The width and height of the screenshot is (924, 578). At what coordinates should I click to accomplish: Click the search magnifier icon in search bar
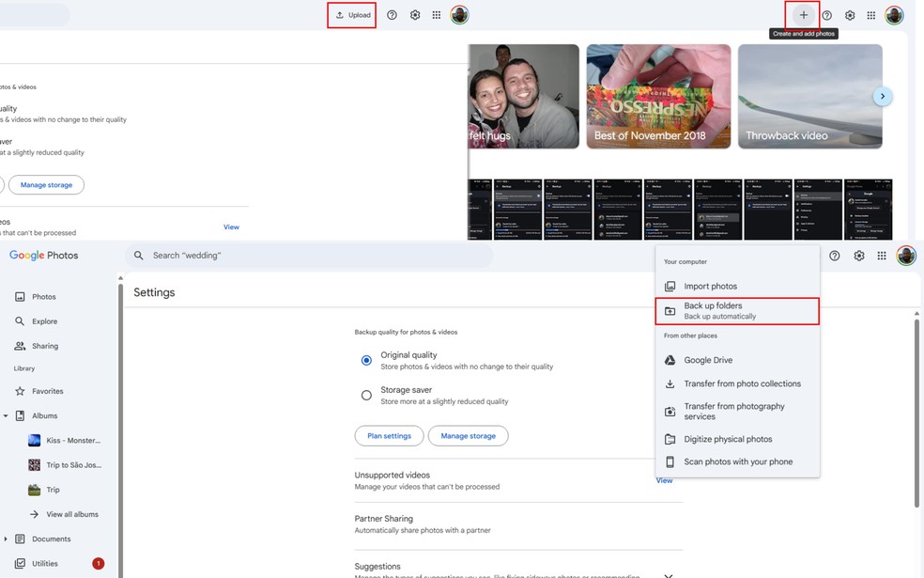click(138, 256)
